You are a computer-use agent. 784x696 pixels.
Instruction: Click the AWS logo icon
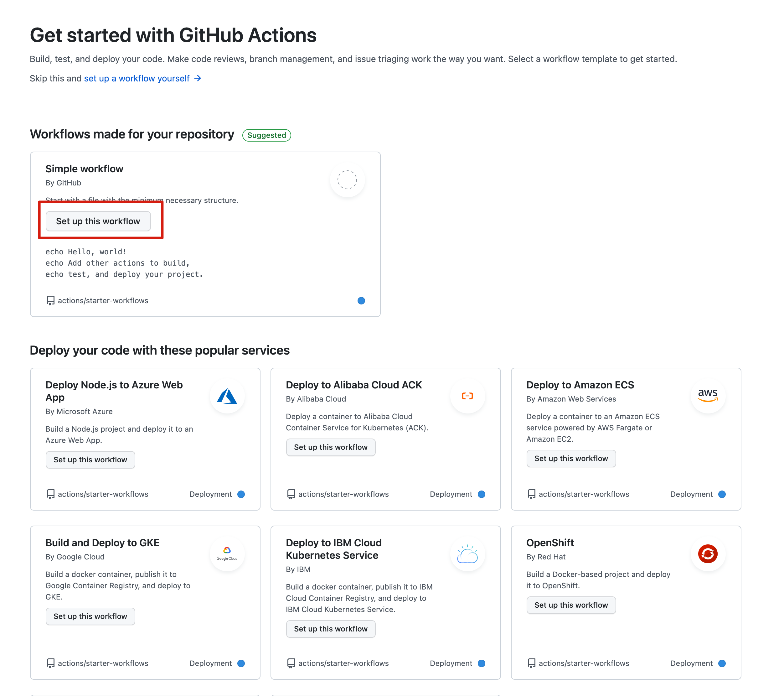pyautogui.click(x=708, y=395)
